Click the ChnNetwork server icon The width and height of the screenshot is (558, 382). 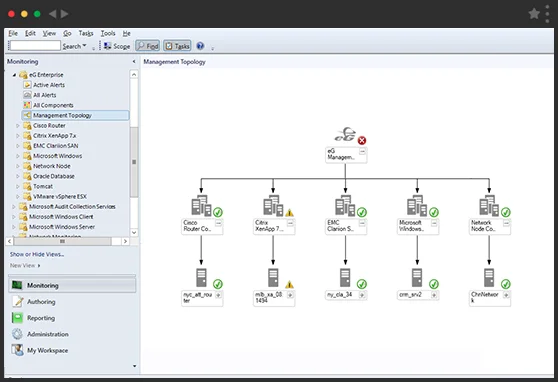click(x=489, y=278)
